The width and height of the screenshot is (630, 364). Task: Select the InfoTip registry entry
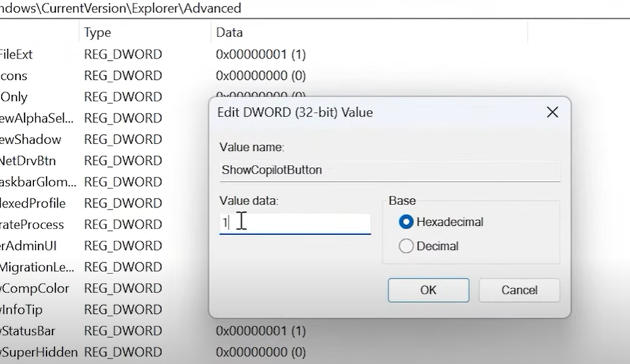(21, 310)
